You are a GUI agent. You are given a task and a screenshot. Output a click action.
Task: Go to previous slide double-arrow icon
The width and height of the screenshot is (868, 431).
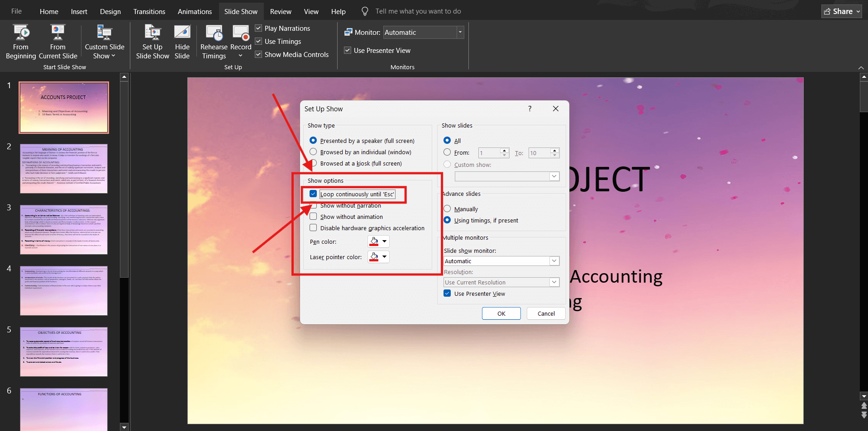point(863,406)
